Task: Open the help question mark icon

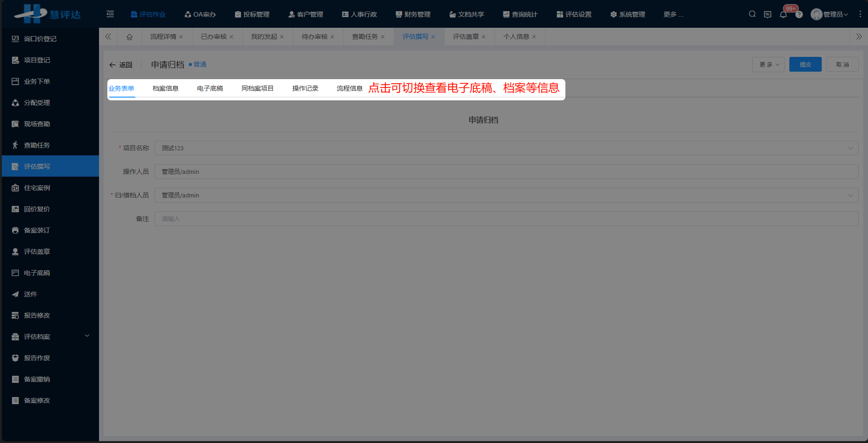Action: pos(799,14)
